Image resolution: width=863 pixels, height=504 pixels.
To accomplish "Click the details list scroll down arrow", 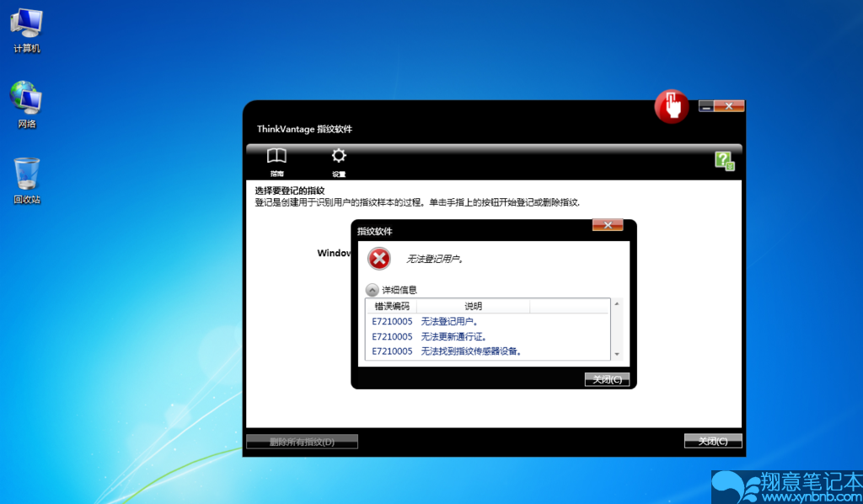I will 617,354.
